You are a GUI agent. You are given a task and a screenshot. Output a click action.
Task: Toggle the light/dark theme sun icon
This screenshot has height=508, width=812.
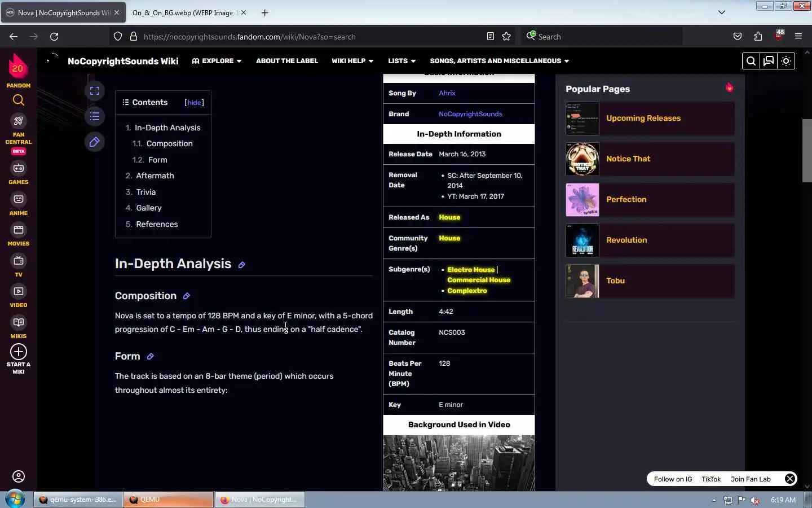point(786,61)
